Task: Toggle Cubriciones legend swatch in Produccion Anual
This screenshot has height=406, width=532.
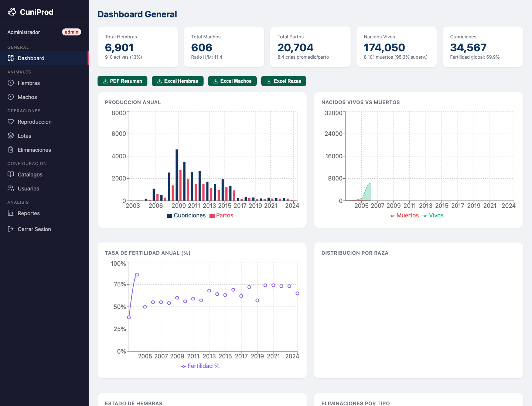Action: pyautogui.click(x=170, y=216)
